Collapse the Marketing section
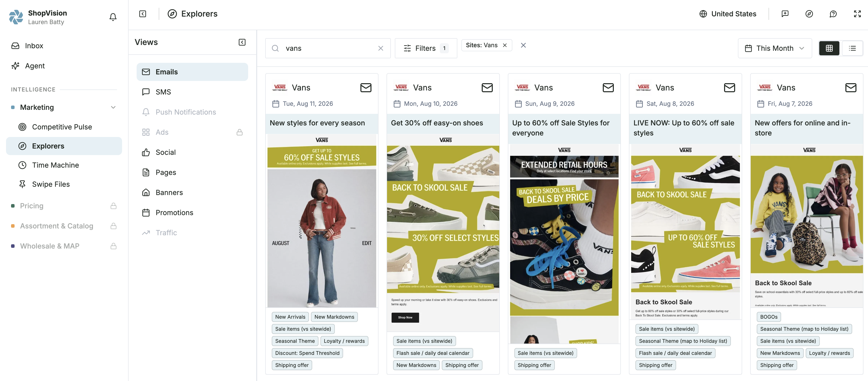This screenshot has height=381, width=868. tap(113, 107)
